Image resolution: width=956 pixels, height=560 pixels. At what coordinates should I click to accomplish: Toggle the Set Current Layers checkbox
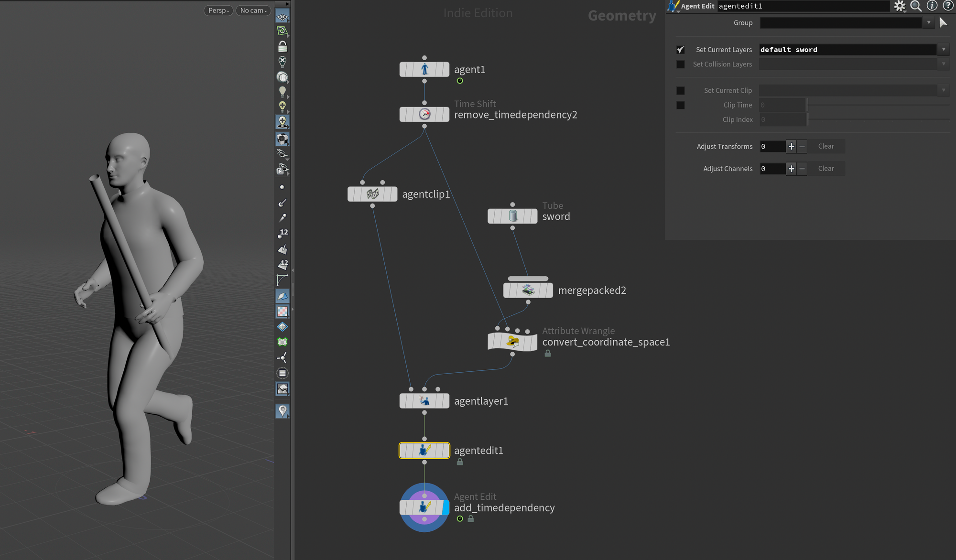pyautogui.click(x=680, y=49)
